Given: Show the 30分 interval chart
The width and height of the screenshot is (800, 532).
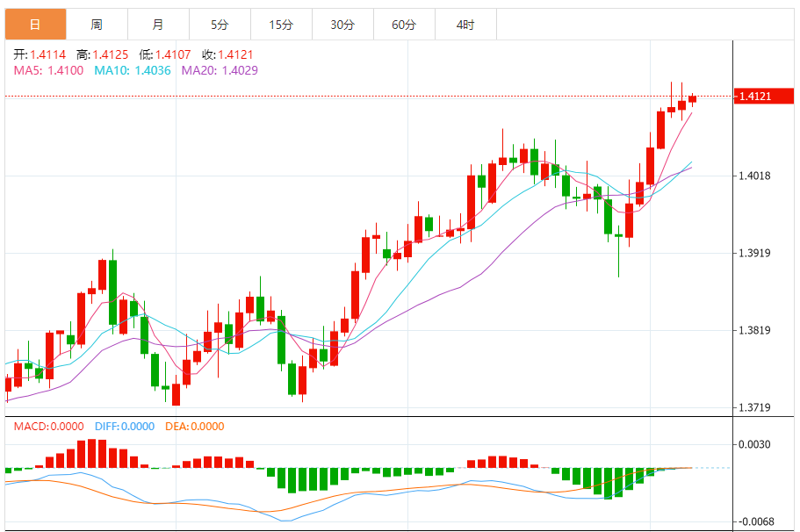Looking at the screenshot, I should [342, 25].
